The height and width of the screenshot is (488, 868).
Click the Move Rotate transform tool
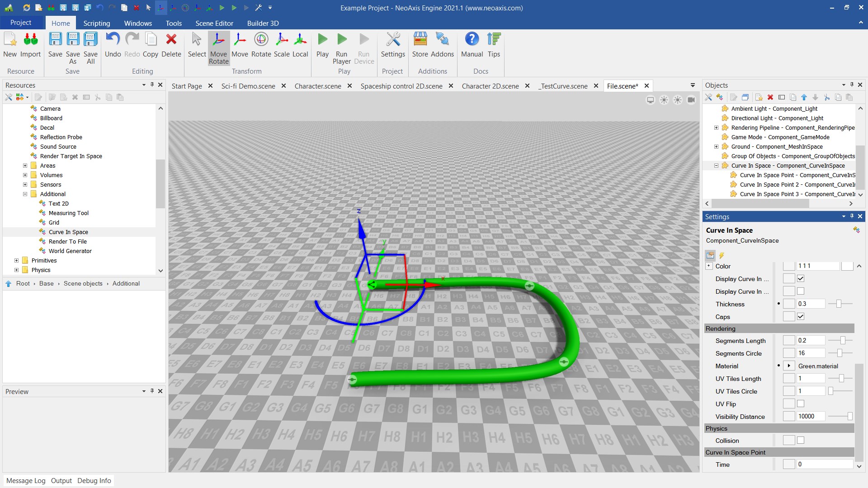(218, 48)
